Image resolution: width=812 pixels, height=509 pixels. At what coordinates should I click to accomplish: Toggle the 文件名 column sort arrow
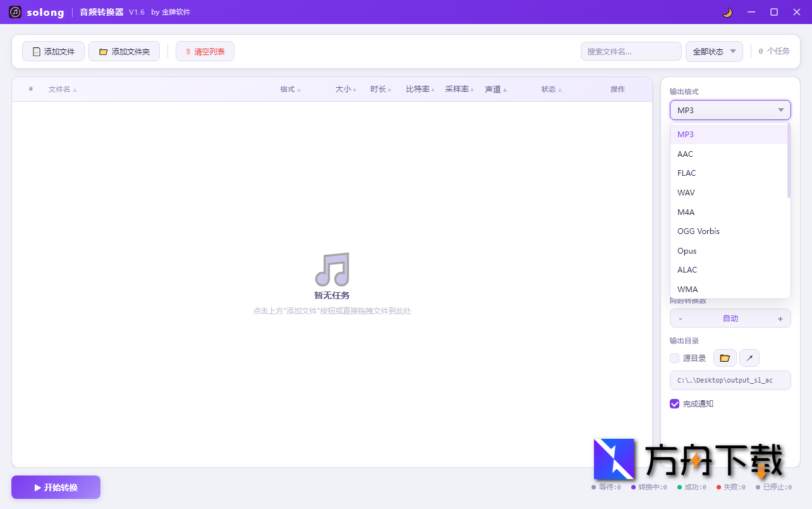tap(76, 89)
